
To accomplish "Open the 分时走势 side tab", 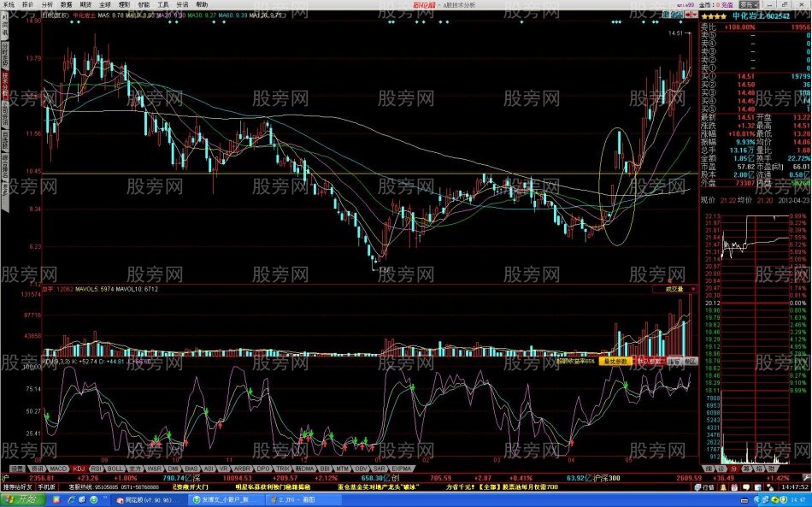I will click(4, 56).
